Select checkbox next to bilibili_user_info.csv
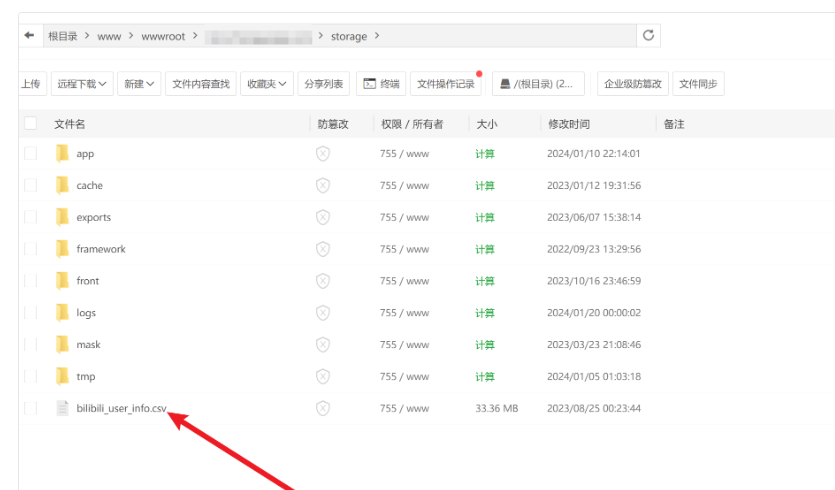This screenshot has width=835, height=490. pos(30,409)
